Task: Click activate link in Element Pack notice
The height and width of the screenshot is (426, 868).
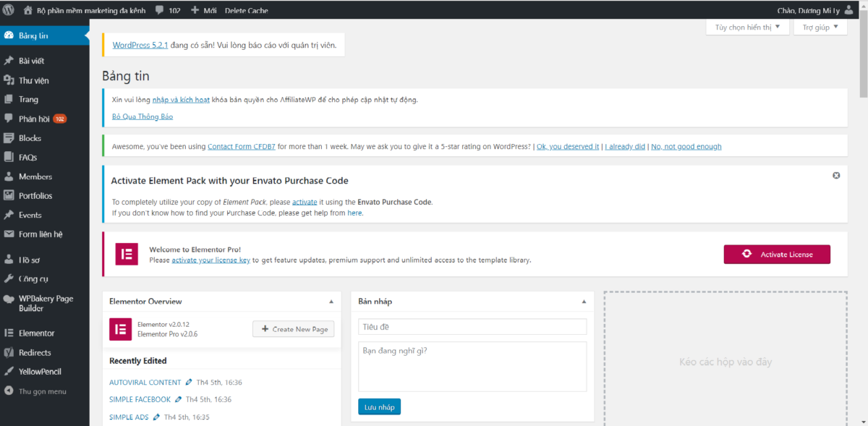Action: click(304, 202)
